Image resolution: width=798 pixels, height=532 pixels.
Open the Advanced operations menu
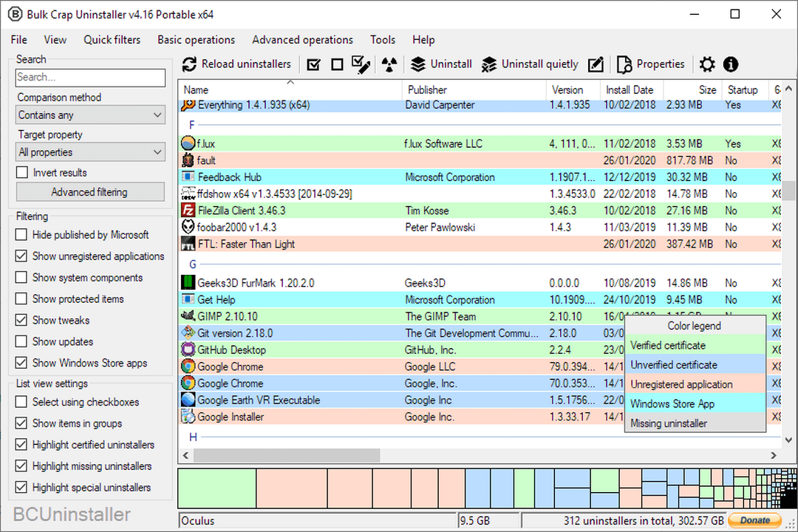coord(302,40)
